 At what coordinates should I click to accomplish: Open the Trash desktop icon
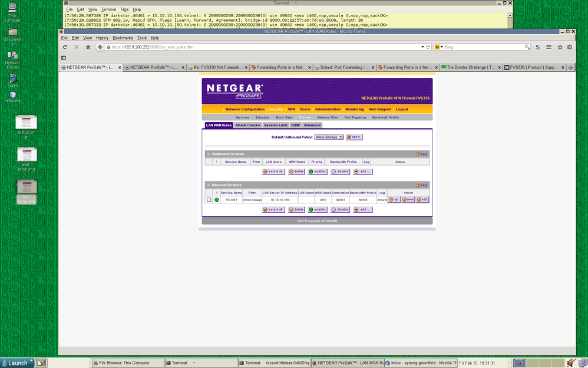12,79
